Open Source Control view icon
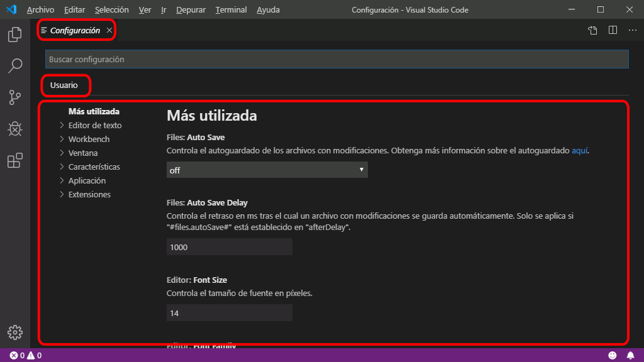Screen dimensions: 644x362 tap(15, 97)
